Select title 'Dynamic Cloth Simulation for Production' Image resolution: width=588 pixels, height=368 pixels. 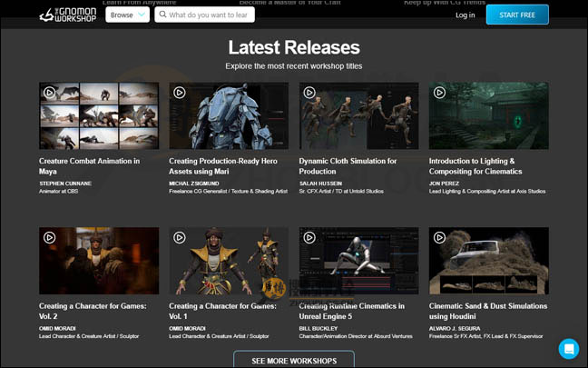[x=348, y=166]
